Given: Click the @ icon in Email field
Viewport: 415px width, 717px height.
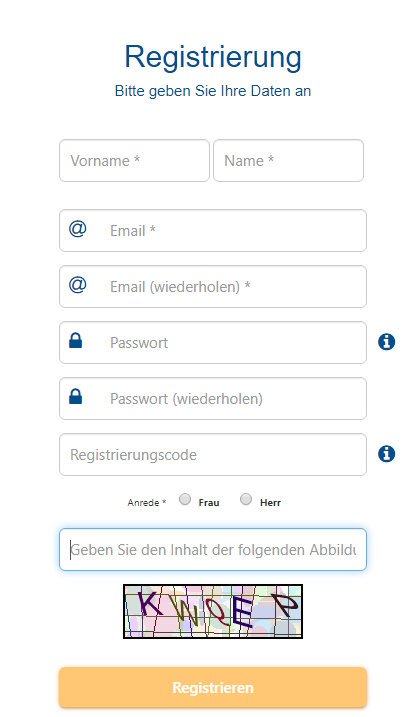Looking at the screenshot, I should pyautogui.click(x=77, y=228).
